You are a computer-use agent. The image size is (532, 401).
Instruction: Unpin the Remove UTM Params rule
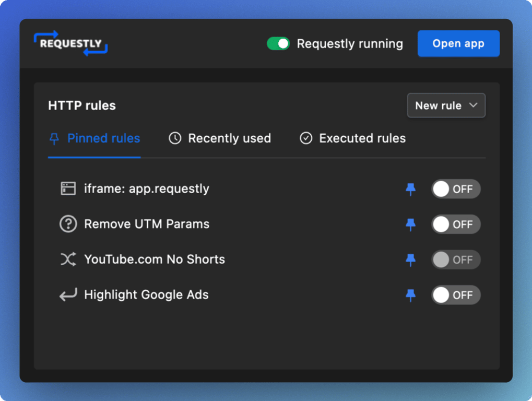411,225
